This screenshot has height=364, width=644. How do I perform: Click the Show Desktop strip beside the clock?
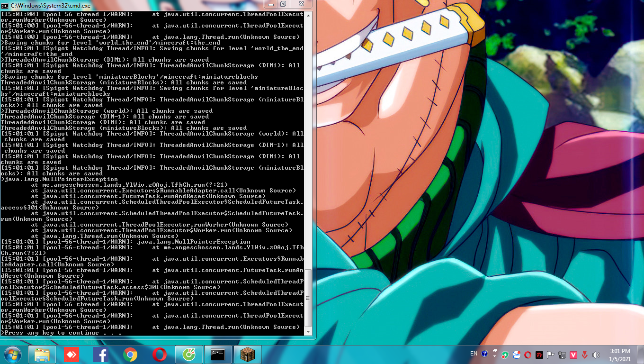pyautogui.click(x=640, y=355)
